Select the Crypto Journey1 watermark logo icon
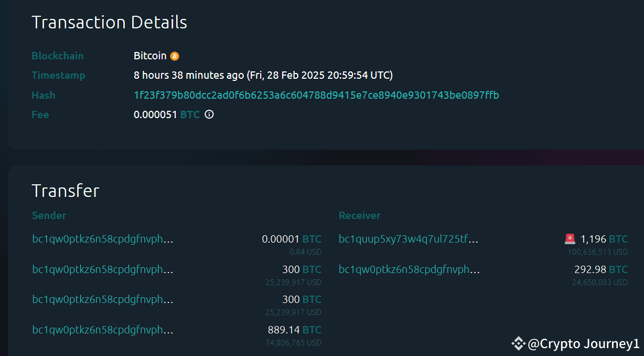Viewport: 644px width, 356px height. pos(518,343)
